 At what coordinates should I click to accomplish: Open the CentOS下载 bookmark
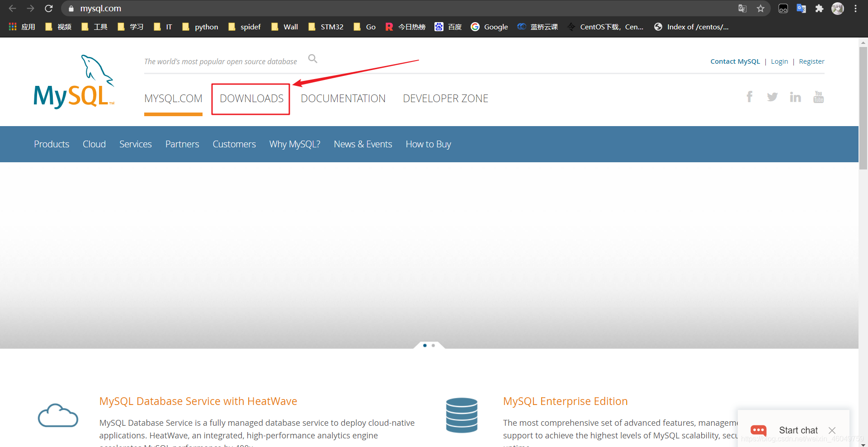[605, 27]
